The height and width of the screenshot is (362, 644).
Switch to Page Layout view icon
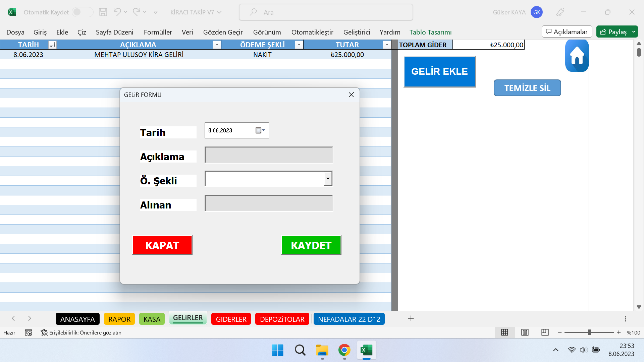525,333
